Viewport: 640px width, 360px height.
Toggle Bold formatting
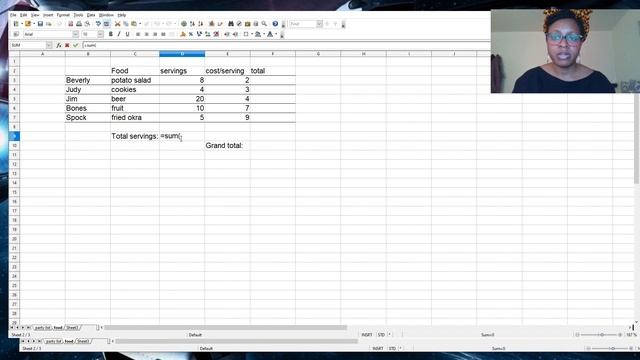point(111,34)
